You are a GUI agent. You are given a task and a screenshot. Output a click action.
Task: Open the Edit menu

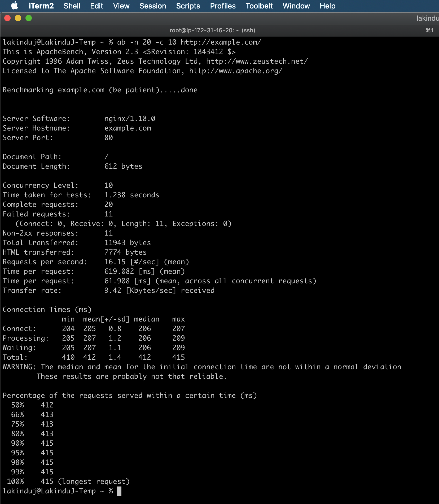coord(96,6)
